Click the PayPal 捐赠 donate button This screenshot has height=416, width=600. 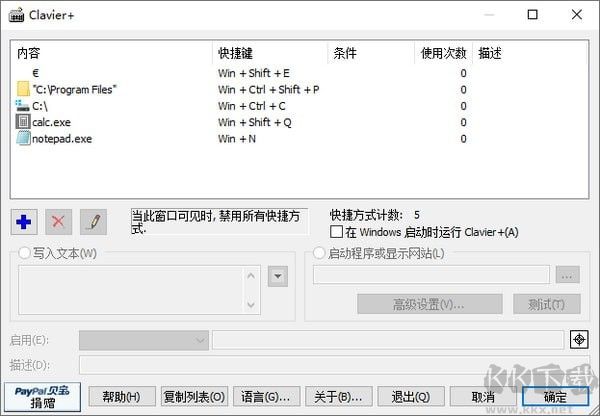(42, 397)
